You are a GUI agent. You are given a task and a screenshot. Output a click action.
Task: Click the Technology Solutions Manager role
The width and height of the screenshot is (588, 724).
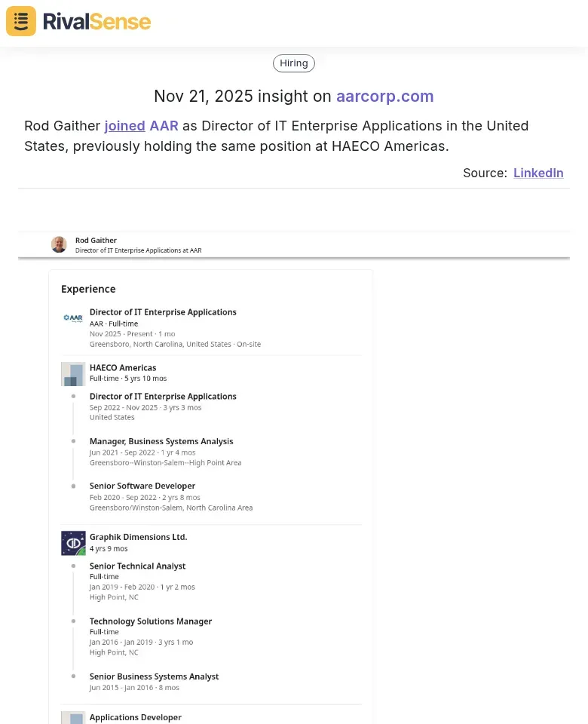[151, 621]
